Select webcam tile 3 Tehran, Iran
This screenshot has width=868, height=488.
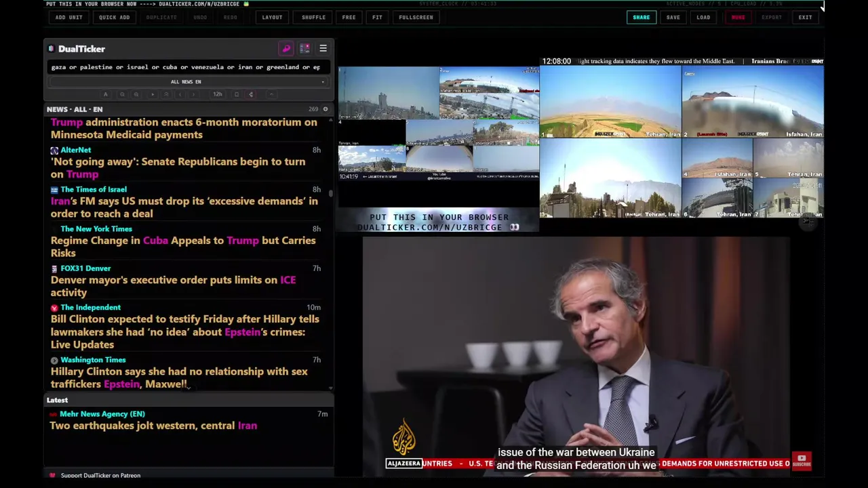click(610, 178)
